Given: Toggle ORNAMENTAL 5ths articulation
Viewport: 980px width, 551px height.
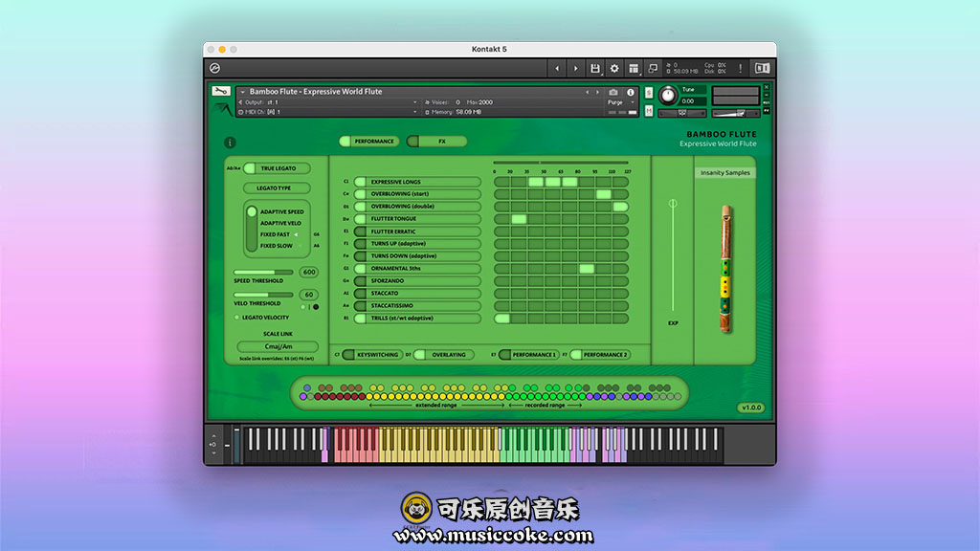Looking at the screenshot, I should pos(417,269).
